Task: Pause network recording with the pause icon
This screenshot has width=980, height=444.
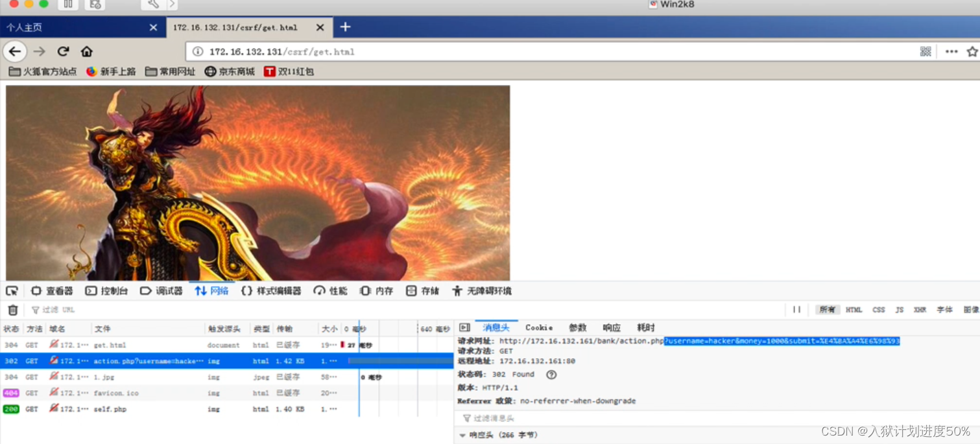Action: pos(796,310)
